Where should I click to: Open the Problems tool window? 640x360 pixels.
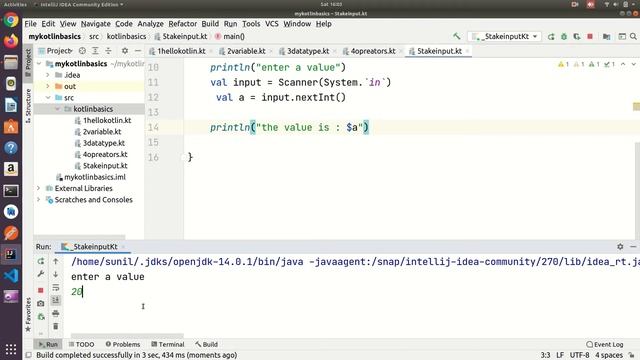click(123, 344)
